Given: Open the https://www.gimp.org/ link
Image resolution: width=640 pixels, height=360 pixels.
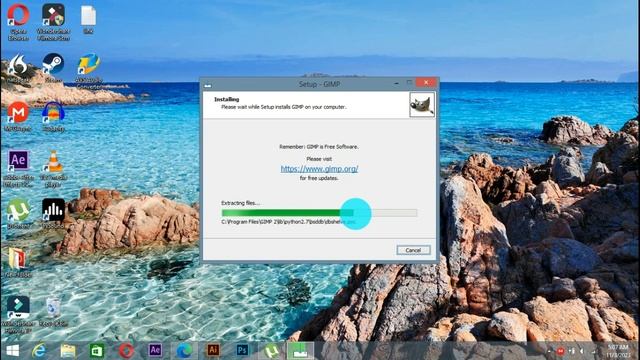Looking at the screenshot, I should tap(319, 169).
